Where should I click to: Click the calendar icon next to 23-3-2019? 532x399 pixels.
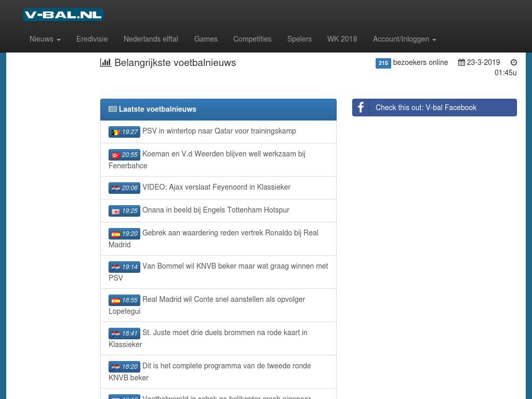tap(461, 62)
